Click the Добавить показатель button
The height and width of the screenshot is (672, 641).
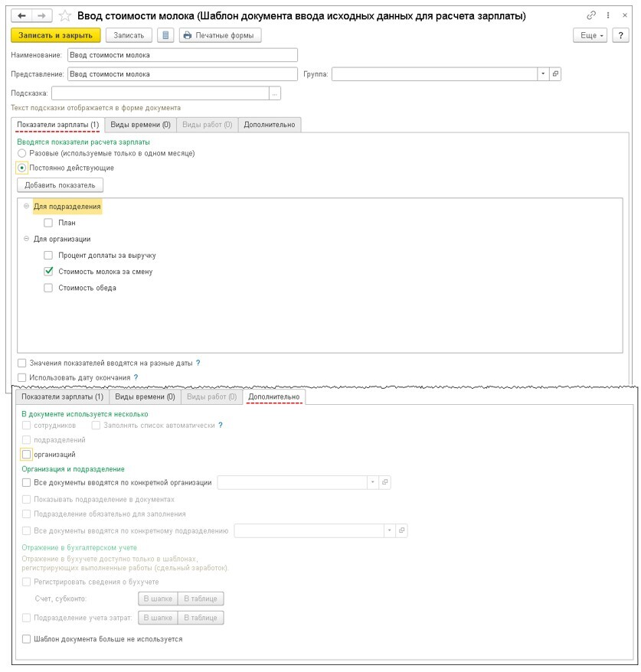60,185
